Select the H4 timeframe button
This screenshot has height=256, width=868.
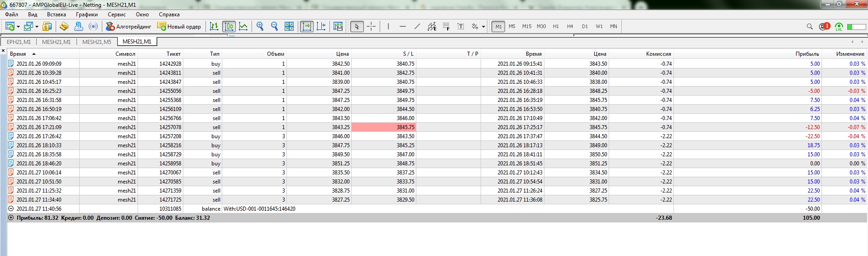point(570,26)
